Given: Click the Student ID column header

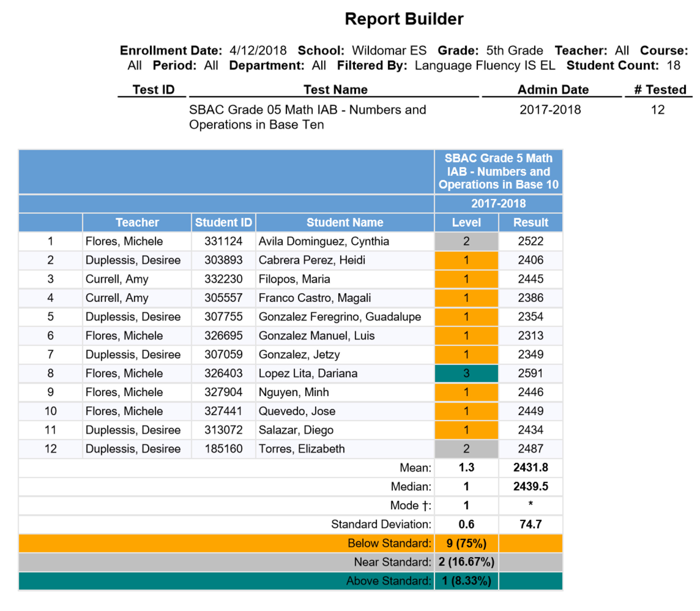Looking at the screenshot, I should (223, 222).
